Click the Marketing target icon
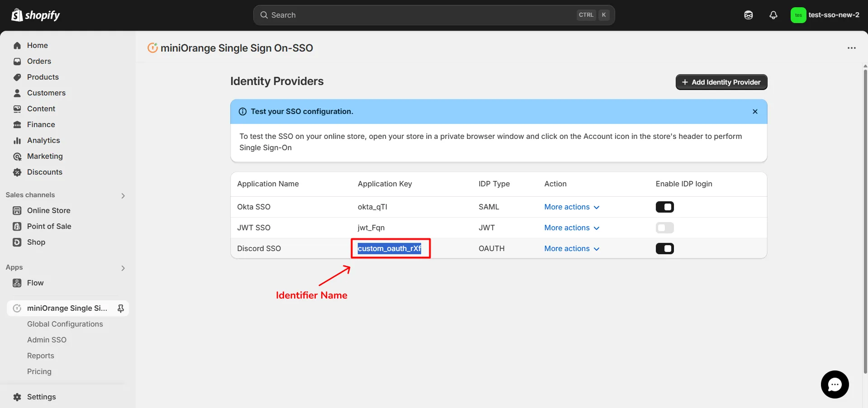Image resolution: width=868 pixels, height=408 pixels. tap(17, 157)
